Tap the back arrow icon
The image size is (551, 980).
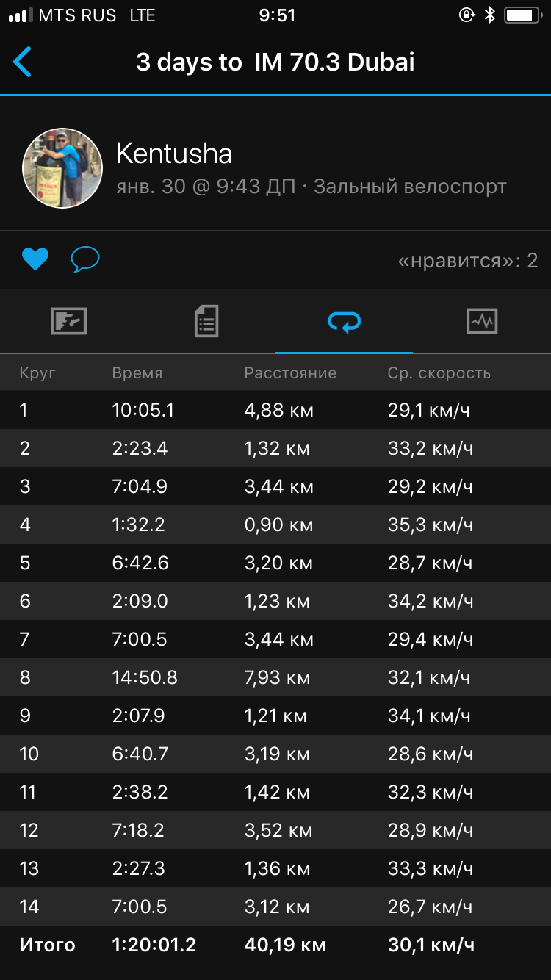[23, 62]
